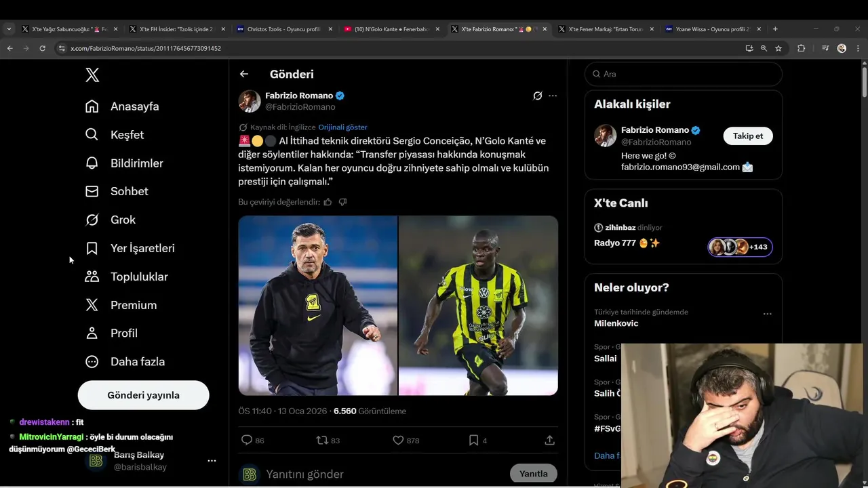
Task: Like the post with heart icon
Action: [406, 441]
